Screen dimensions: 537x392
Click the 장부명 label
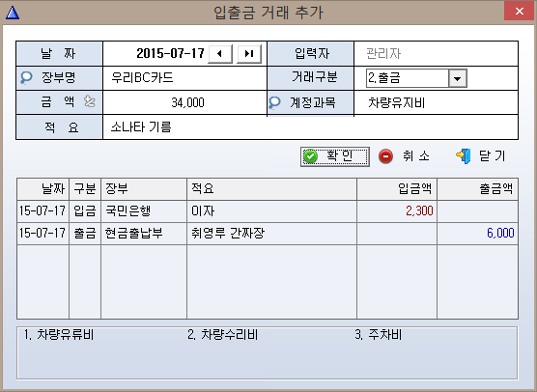point(59,77)
